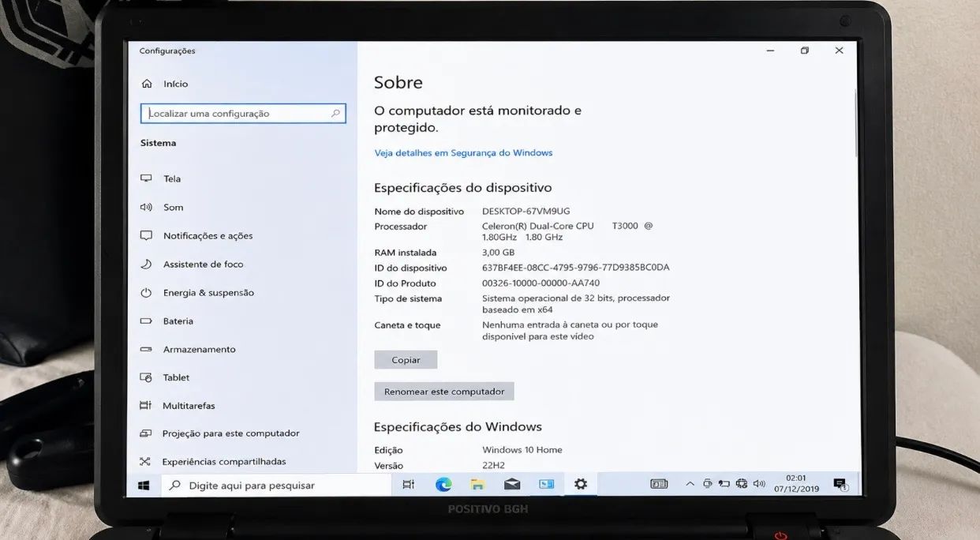Click the Sistema operacional de 32 bits text
Screen dimensions: 980x540
tap(576, 304)
